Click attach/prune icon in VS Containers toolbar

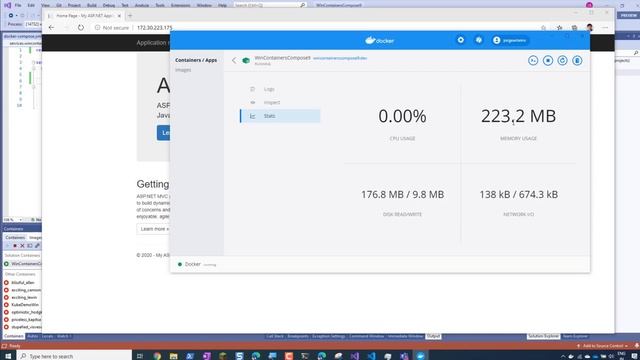37,246
